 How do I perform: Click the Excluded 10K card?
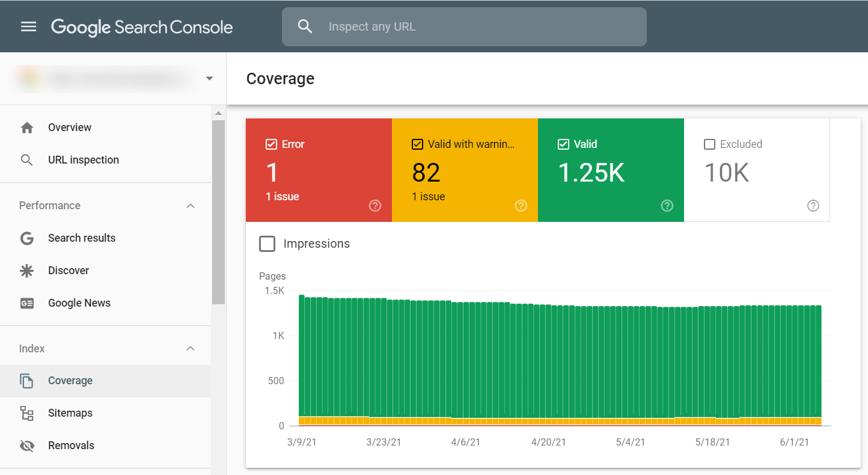point(757,170)
